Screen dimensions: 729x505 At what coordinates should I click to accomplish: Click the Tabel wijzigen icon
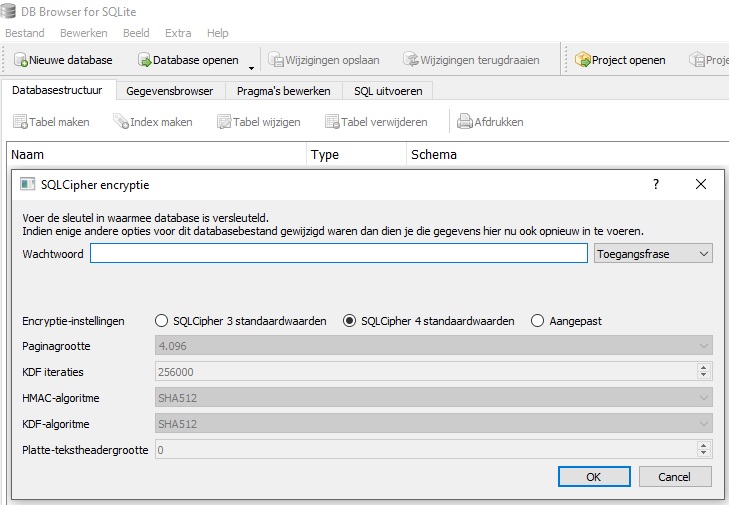pos(224,122)
